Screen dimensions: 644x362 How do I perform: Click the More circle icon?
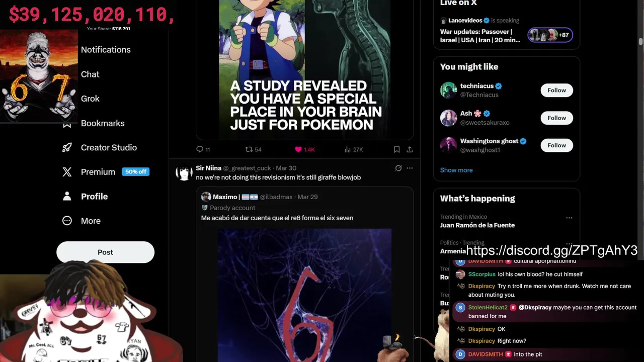67,221
